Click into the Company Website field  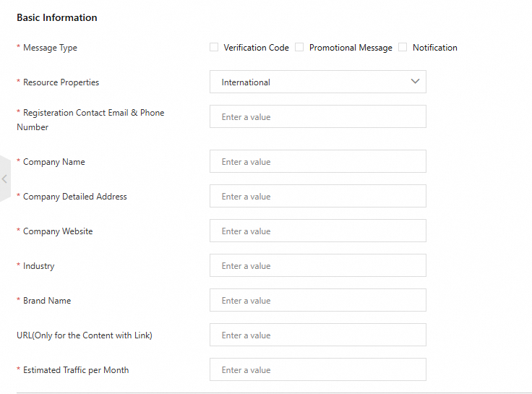(317, 231)
